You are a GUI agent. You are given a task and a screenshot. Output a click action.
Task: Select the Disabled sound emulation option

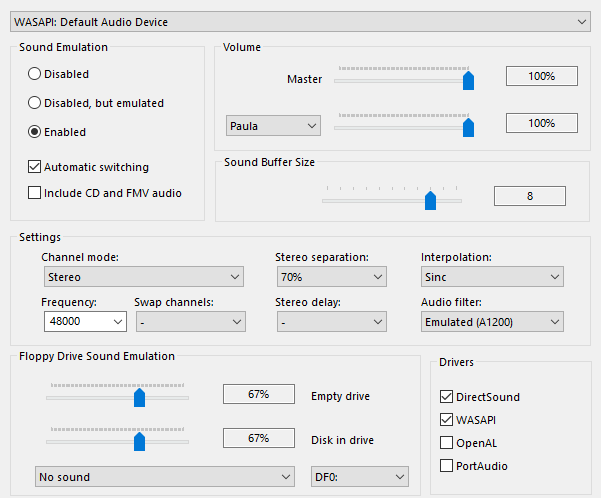click(x=35, y=74)
